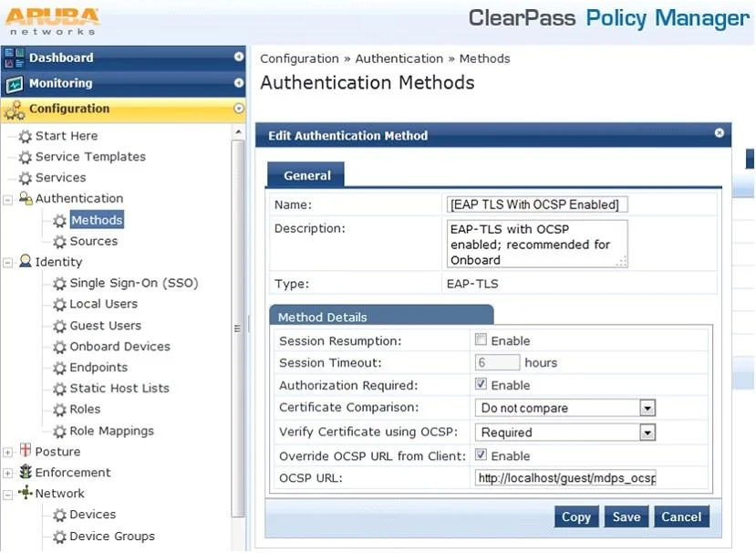756x553 pixels.
Task: Open the Configuration menu section
Action: pos(123,110)
